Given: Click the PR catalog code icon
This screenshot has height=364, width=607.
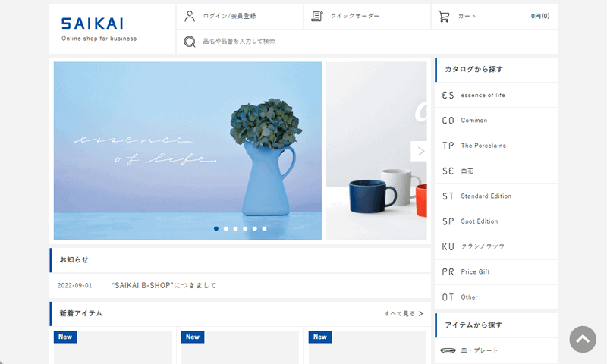Looking at the screenshot, I should [x=448, y=272].
